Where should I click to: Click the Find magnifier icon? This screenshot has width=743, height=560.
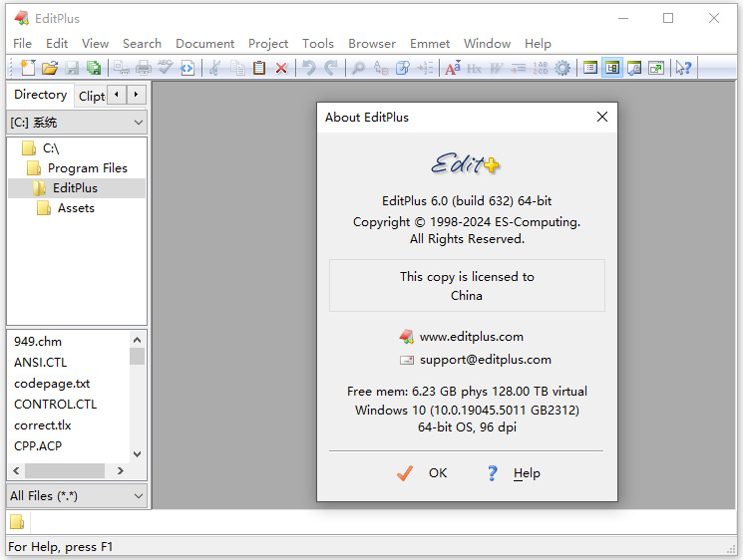pyautogui.click(x=358, y=68)
